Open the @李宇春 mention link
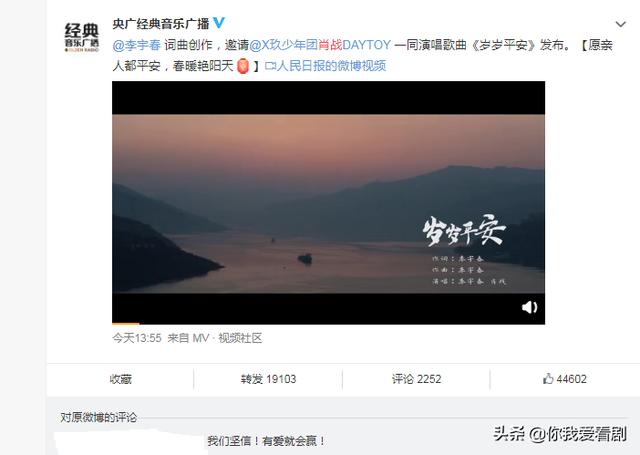The width and height of the screenshot is (640, 455). click(137, 44)
